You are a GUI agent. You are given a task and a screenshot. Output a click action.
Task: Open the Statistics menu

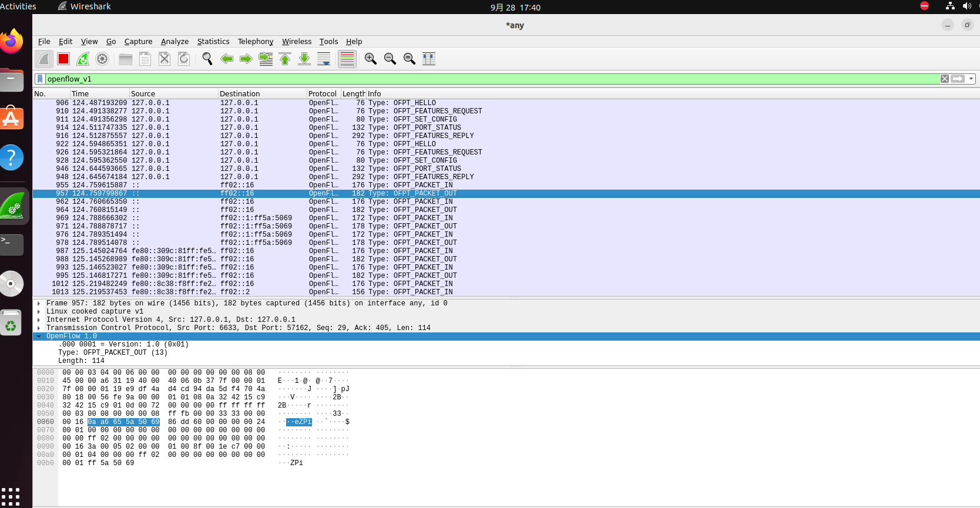tap(213, 42)
